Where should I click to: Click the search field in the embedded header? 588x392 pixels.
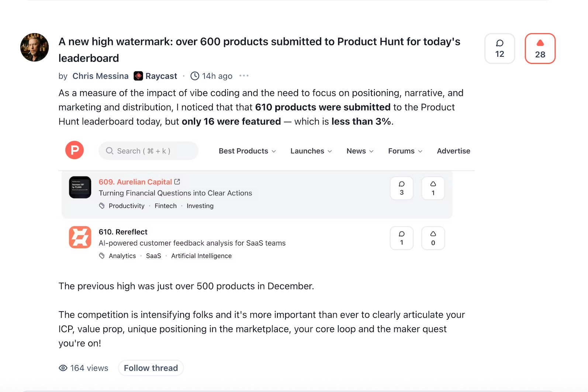click(148, 151)
